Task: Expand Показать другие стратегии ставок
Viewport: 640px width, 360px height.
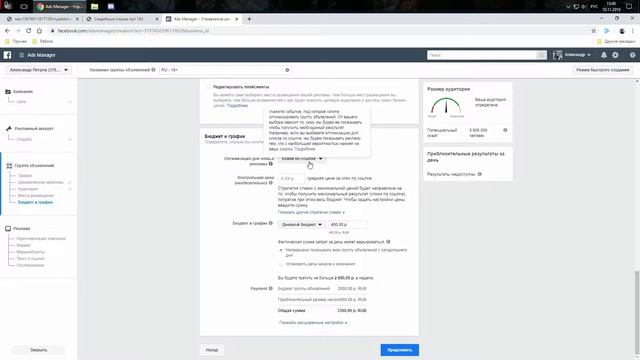Action: click(x=311, y=212)
